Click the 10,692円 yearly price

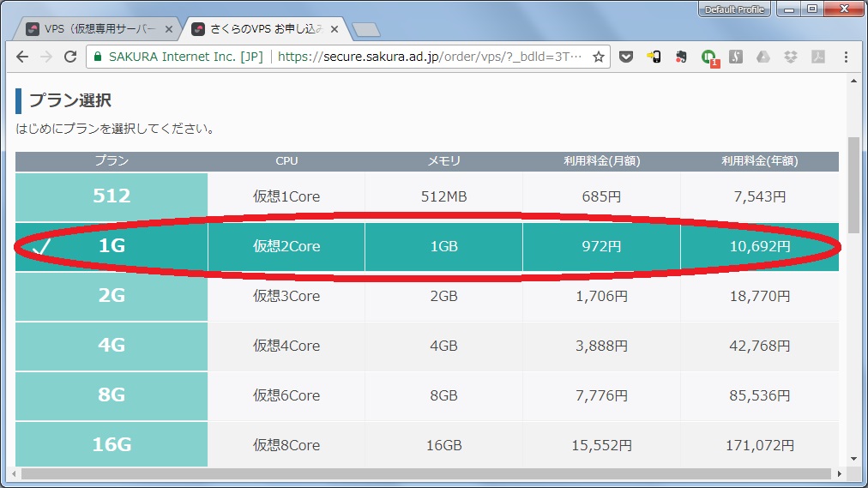point(760,246)
